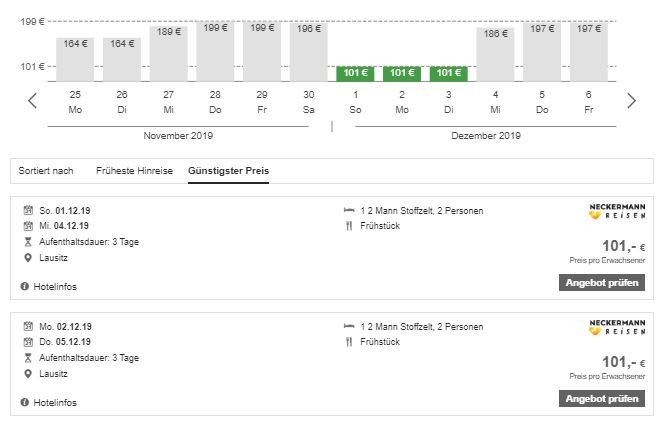Screen dimensions: 667x421
Task: Select green 101 € bar for December 3
Action: (x=449, y=73)
